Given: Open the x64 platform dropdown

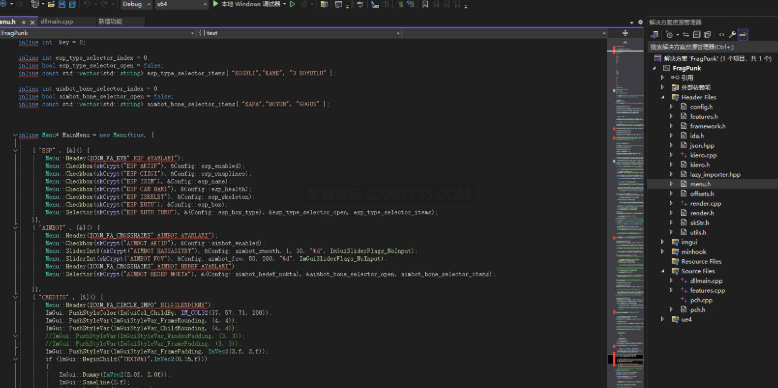Looking at the screenshot, I should tap(182, 4).
